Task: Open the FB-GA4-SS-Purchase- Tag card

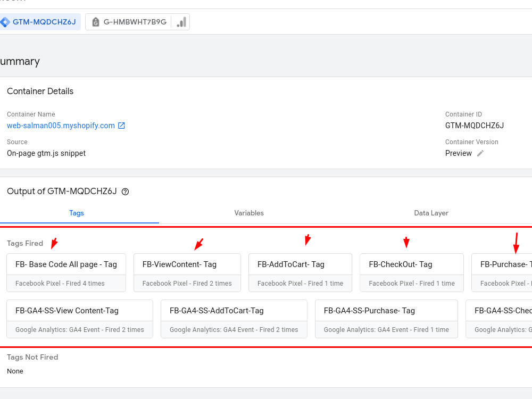Action: tap(386, 319)
